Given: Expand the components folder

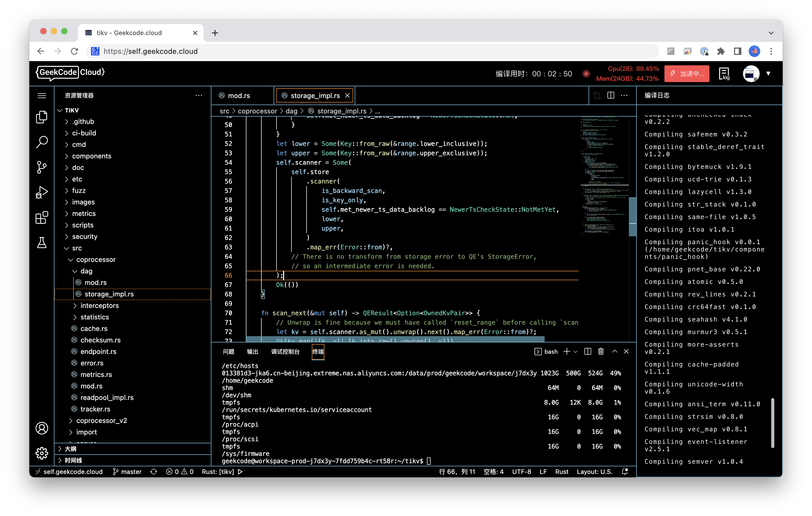Looking at the screenshot, I should tap(91, 156).
